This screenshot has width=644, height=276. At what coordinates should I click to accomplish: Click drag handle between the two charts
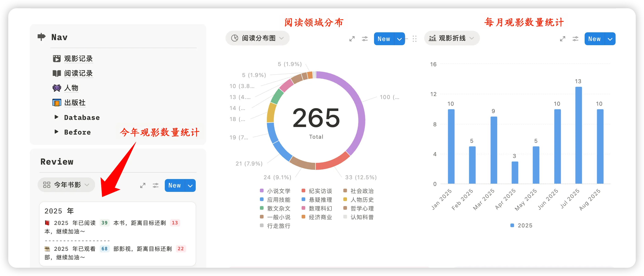point(415,39)
